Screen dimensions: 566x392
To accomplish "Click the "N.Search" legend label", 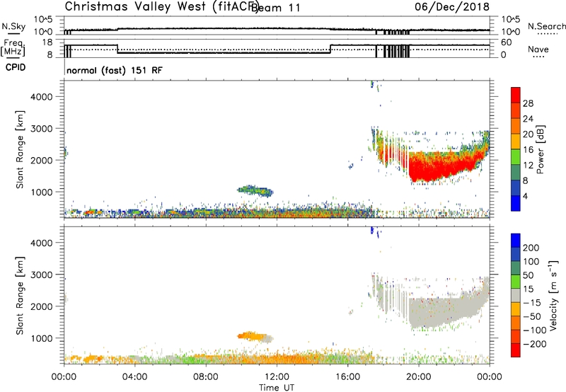I will [x=546, y=26].
